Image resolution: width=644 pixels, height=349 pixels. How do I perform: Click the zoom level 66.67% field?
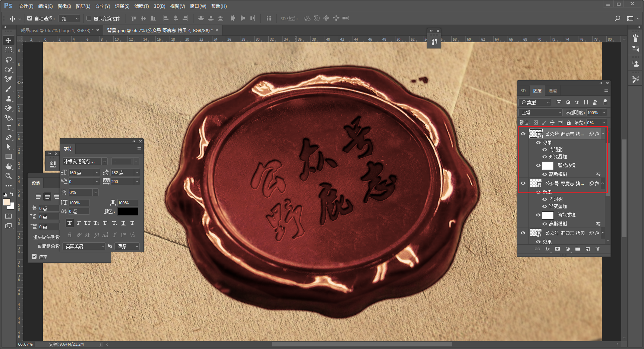(25, 344)
